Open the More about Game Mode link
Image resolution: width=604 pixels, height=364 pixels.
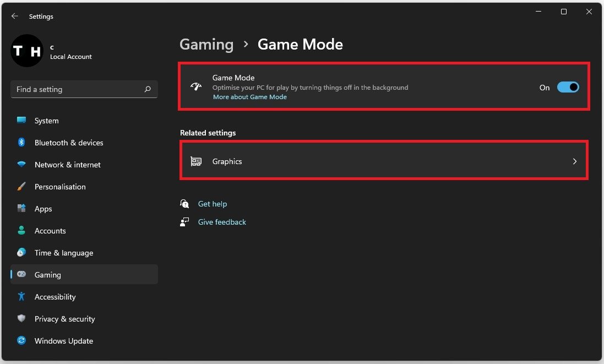pyautogui.click(x=250, y=97)
